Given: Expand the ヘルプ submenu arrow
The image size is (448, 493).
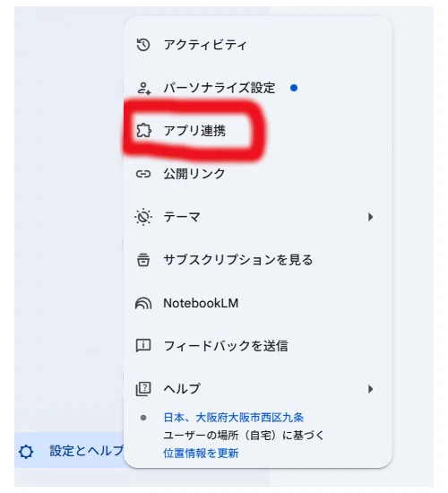Looking at the screenshot, I should click(371, 389).
